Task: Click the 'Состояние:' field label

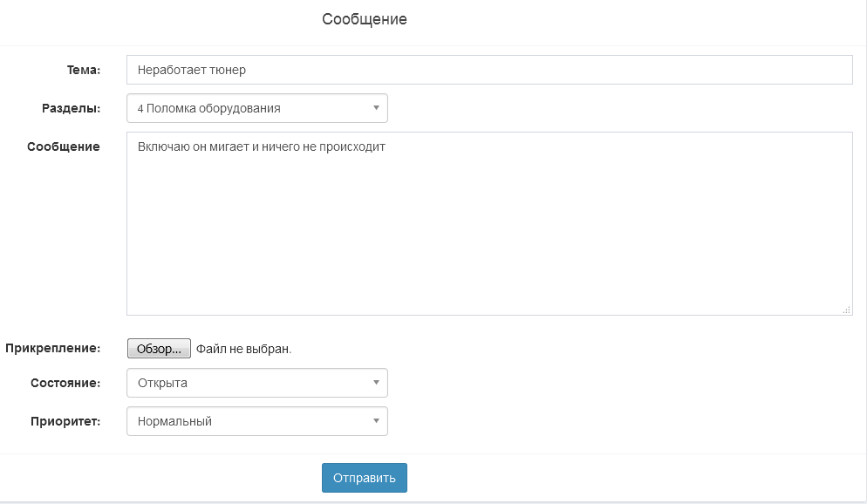Action: [65, 383]
